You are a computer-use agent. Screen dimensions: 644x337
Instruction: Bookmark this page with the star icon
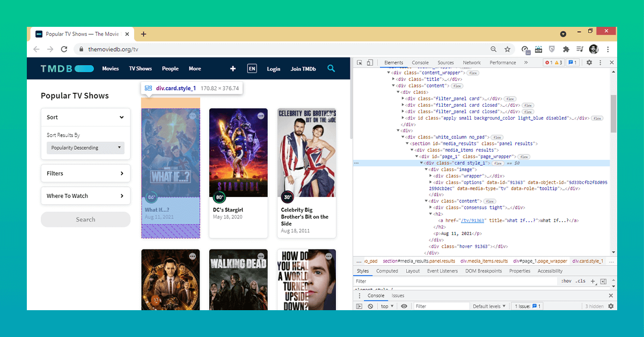(507, 49)
